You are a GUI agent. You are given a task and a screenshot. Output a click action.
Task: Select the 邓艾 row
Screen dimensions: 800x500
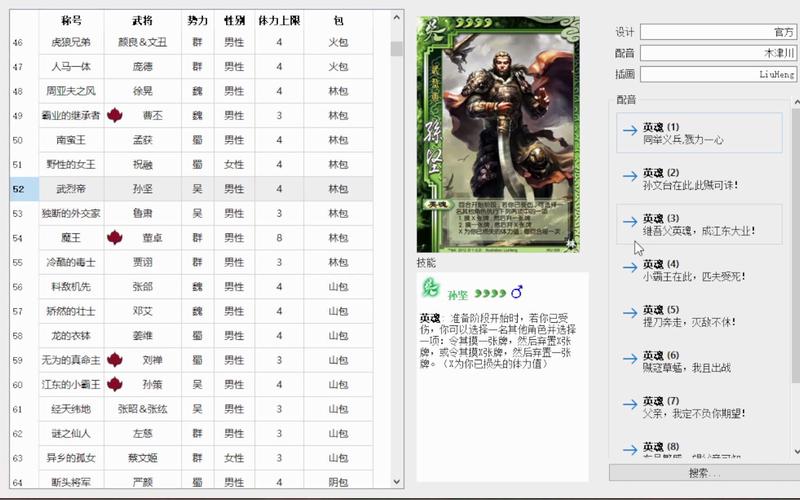click(x=191, y=311)
